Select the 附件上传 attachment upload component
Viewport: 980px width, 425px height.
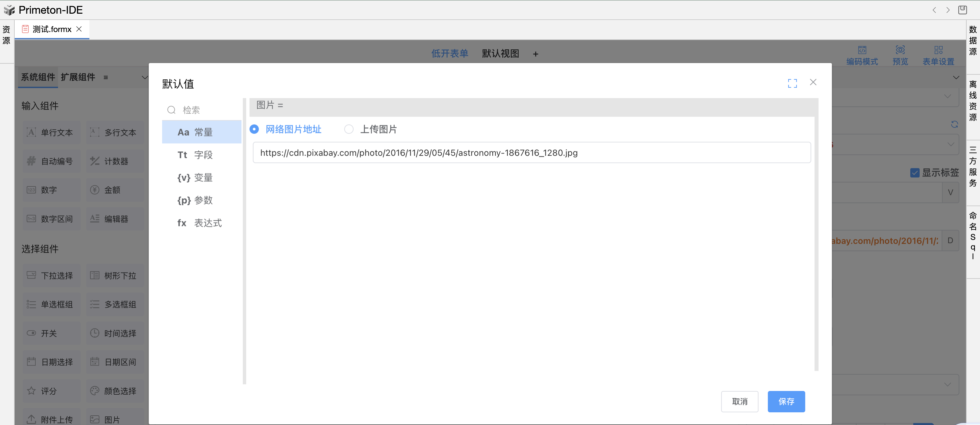(x=51, y=419)
